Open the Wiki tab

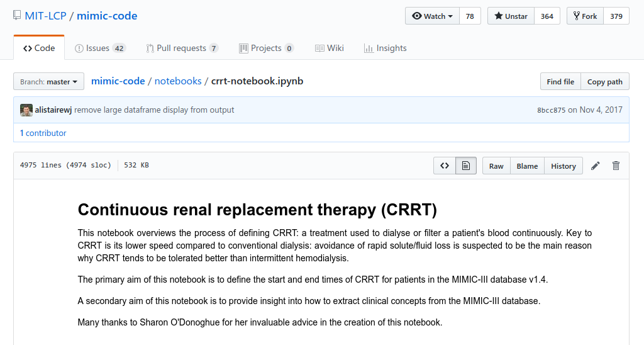click(x=330, y=48)
